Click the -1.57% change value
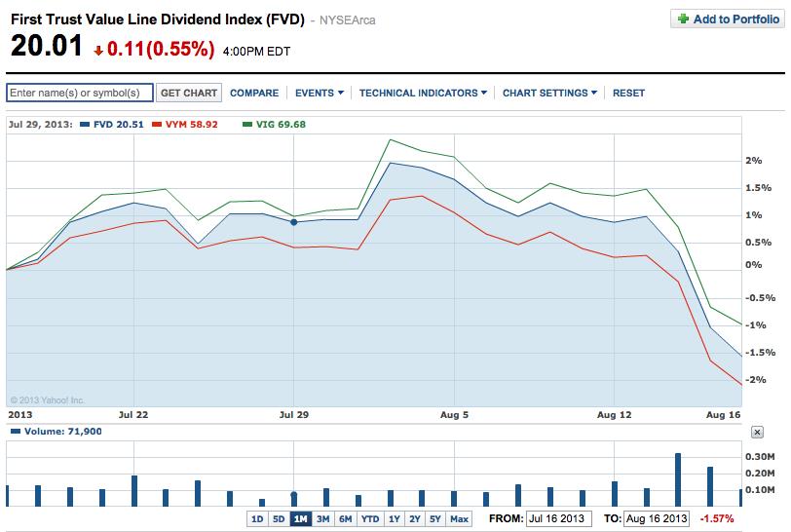Screen dimensions: 791x532 tap(717, 519)
